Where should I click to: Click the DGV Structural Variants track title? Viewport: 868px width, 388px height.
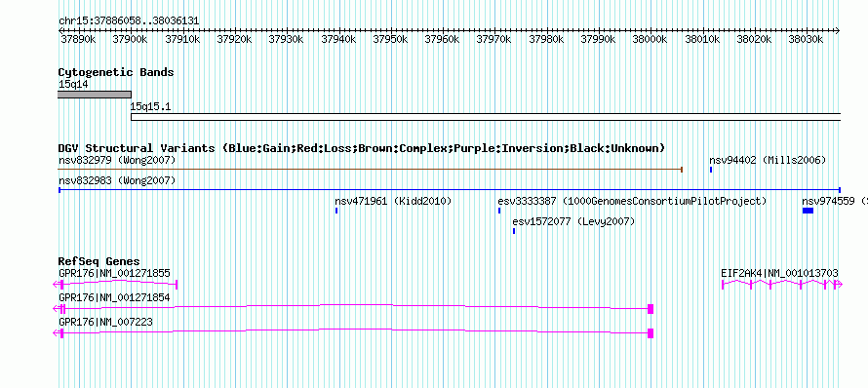pyautogui.click(x=362, y=148)
